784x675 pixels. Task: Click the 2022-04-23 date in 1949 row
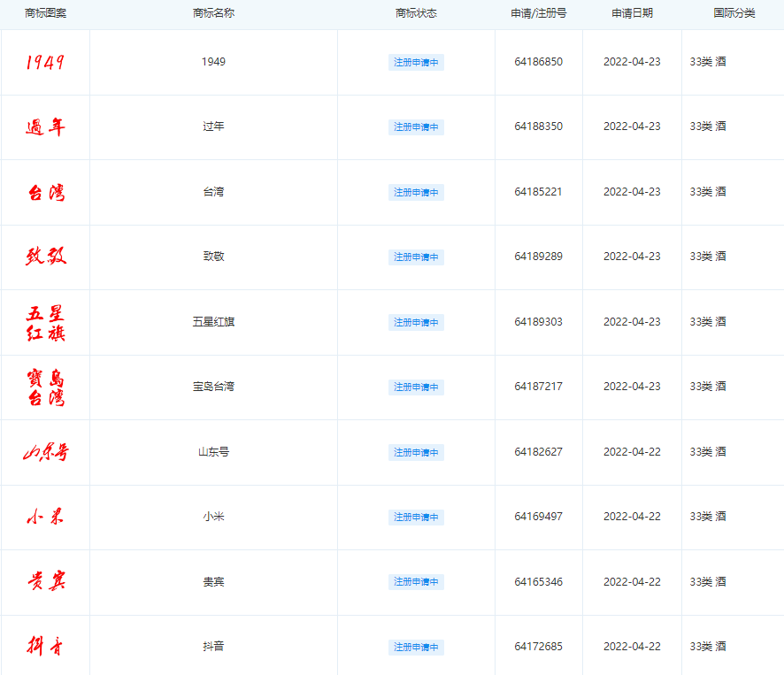(632, 62)
